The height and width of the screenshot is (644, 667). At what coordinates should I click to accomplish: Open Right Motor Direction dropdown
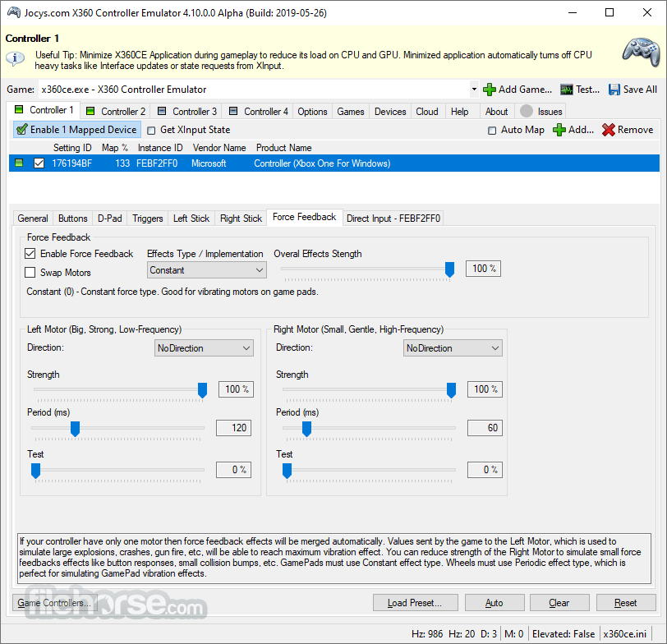tap(453, 348)
